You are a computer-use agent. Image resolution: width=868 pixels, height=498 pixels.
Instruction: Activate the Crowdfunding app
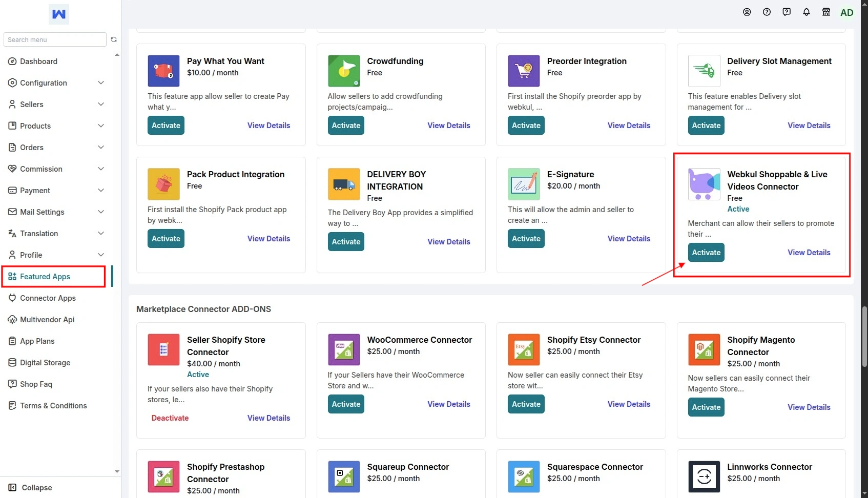(346, 126)
